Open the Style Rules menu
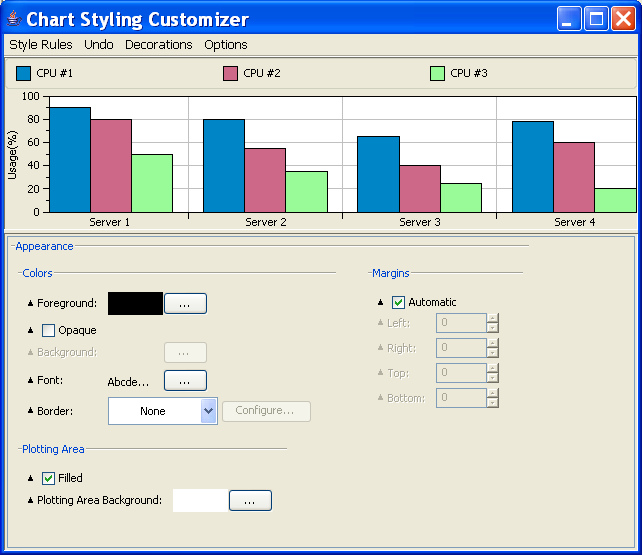 click(x=40, y=45)
